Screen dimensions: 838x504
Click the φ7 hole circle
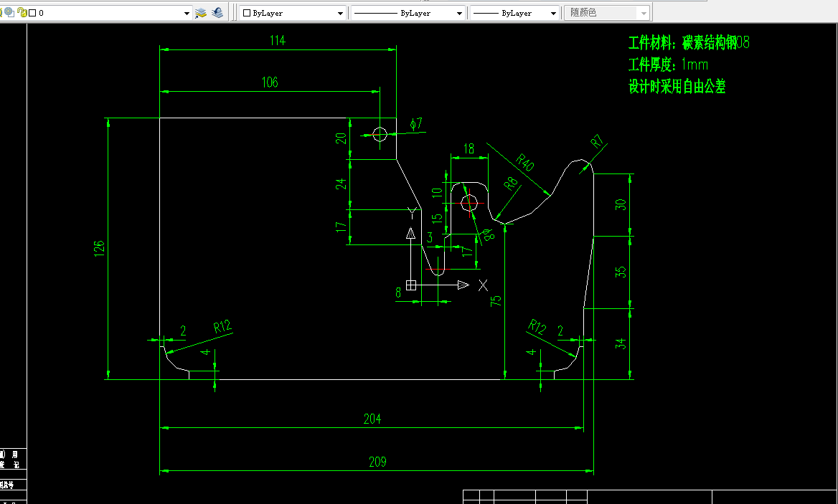(x=380, y=135)
